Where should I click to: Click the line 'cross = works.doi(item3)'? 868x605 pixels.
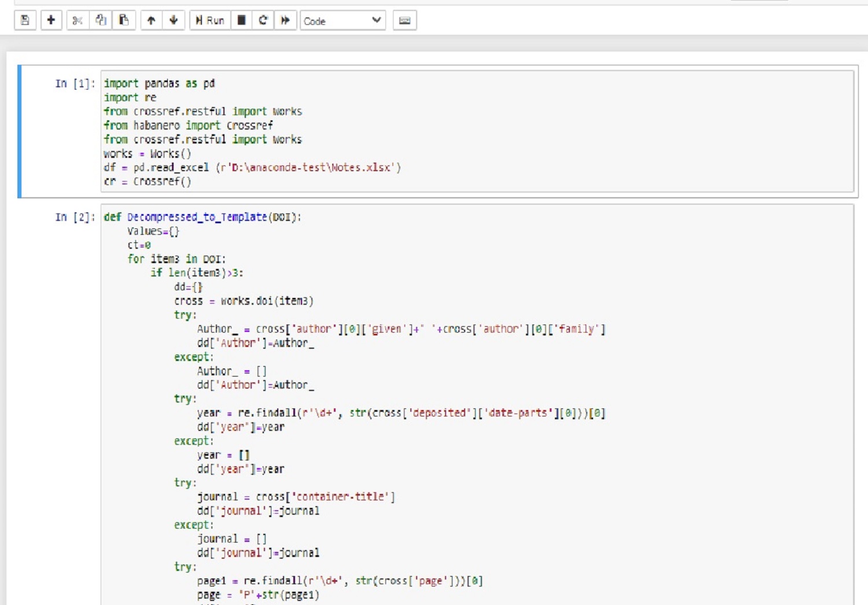point(244,301)
